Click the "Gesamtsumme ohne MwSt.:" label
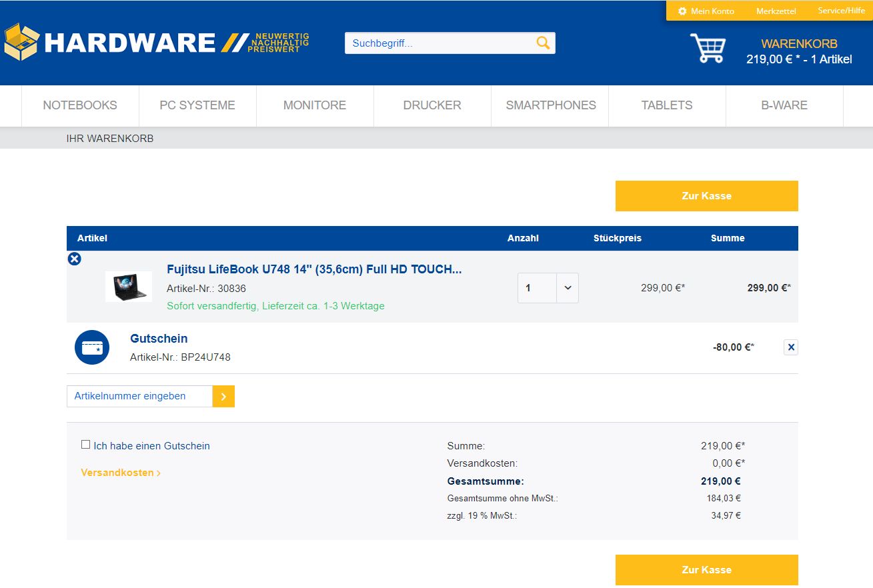 502,498
